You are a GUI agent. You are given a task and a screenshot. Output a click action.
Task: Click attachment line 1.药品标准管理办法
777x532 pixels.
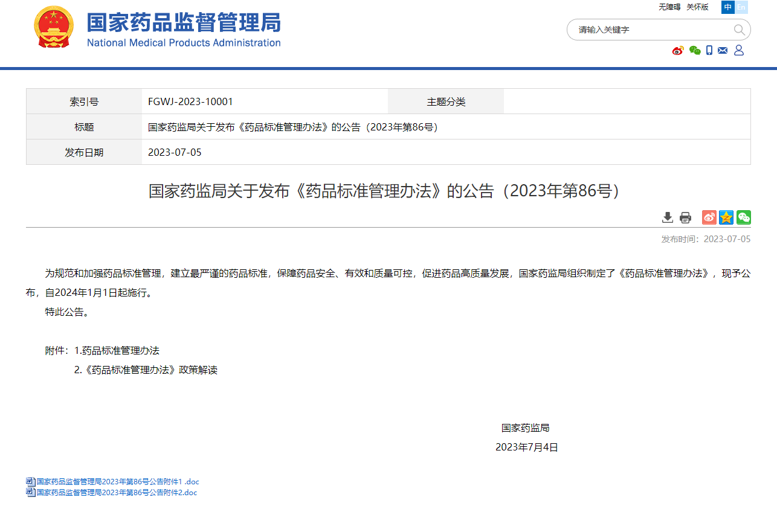pos(117,350)
